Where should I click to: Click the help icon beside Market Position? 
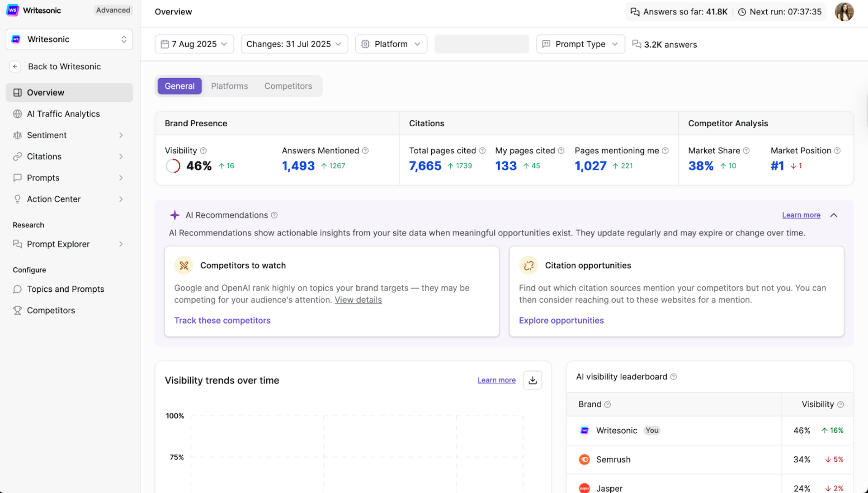(x=837, y=151)
